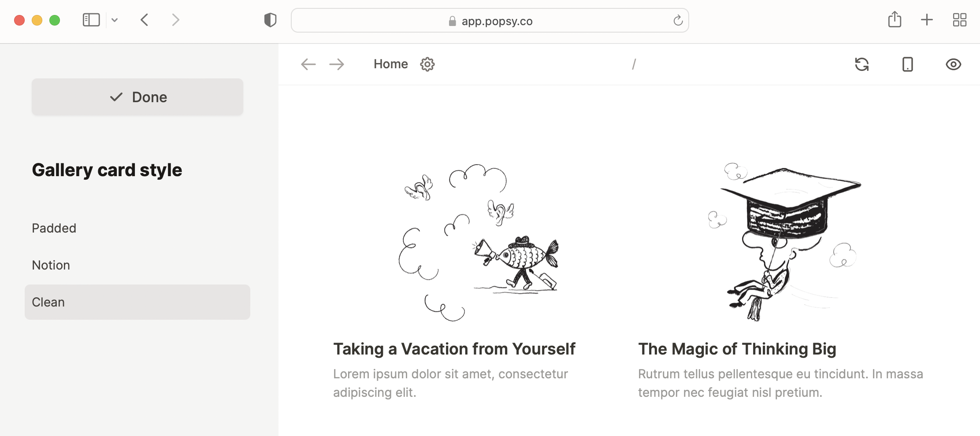Reload the page from address bar
Viewport: 980px width, 436px height.
pyautogui.click(x=678, y=20)
